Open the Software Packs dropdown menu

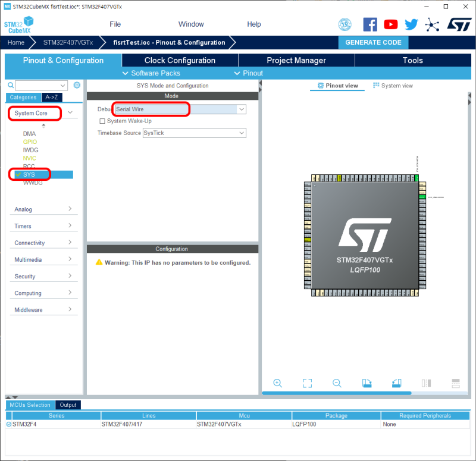pos(151,73)
